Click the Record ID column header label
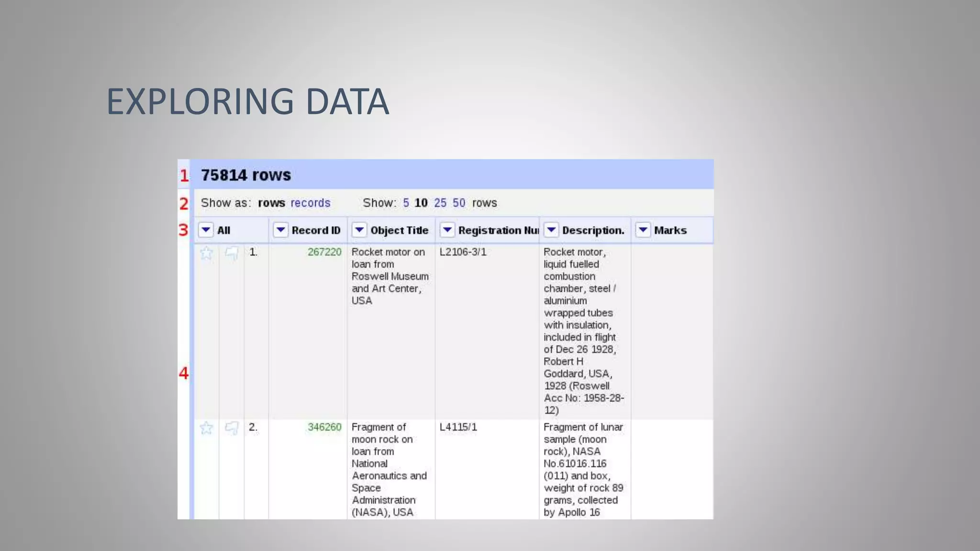 [x=316, y=231]
